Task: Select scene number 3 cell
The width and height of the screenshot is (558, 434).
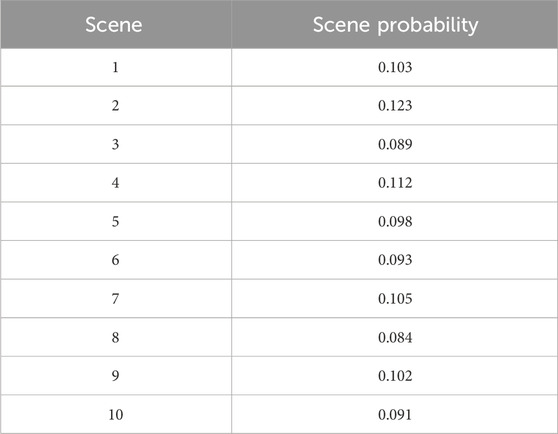Action: tap(116, 144)
